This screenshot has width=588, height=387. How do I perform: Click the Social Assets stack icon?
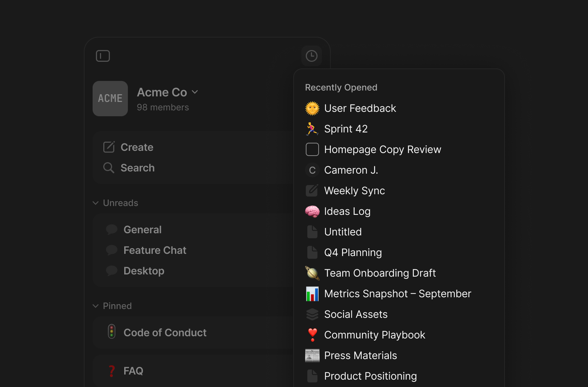pyautogui.click(x=312, y=314)
